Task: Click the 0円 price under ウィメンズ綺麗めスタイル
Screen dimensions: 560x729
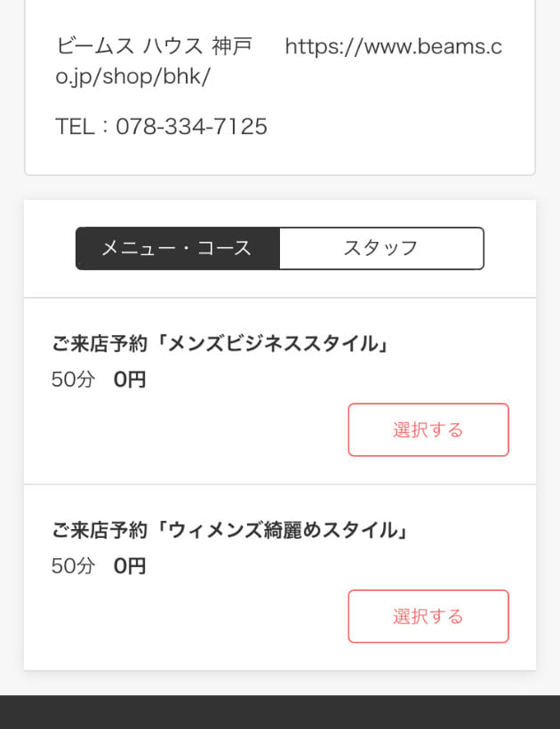Action: pos(130,566)
